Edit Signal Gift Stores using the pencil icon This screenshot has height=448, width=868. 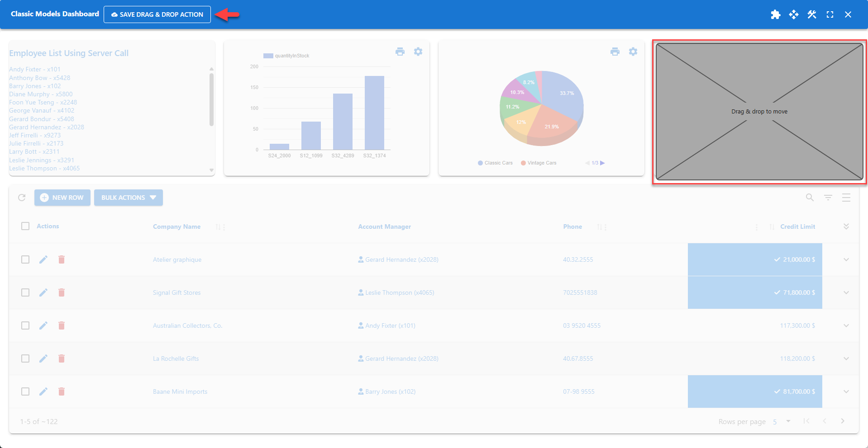pyautogui.click(x=43, y=292)
